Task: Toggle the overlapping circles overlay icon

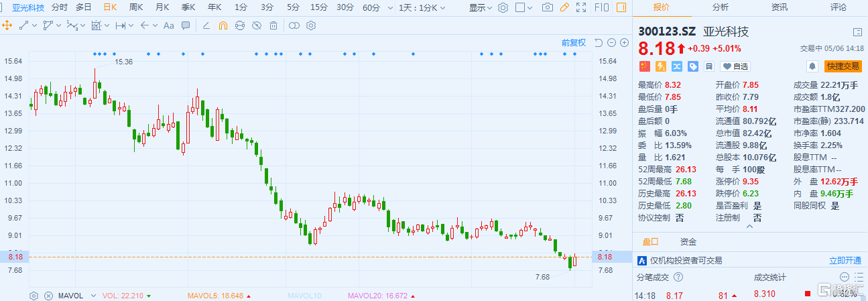Action: [294, 25]
